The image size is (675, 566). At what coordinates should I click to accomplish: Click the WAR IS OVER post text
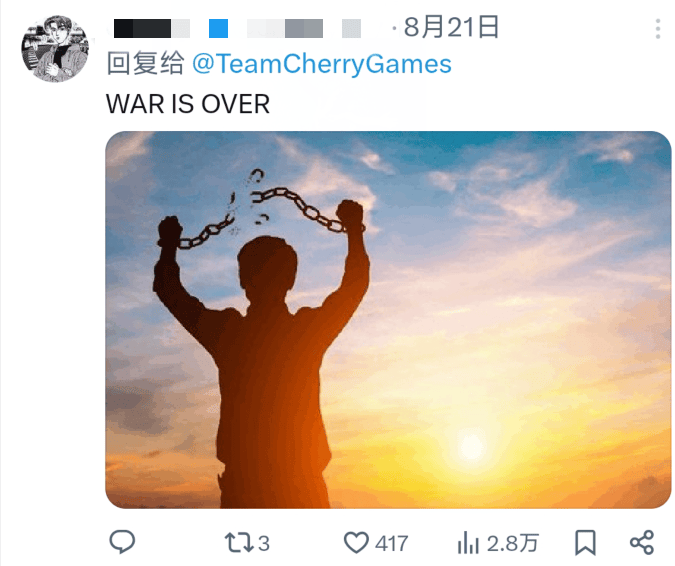tap(188, 104)
